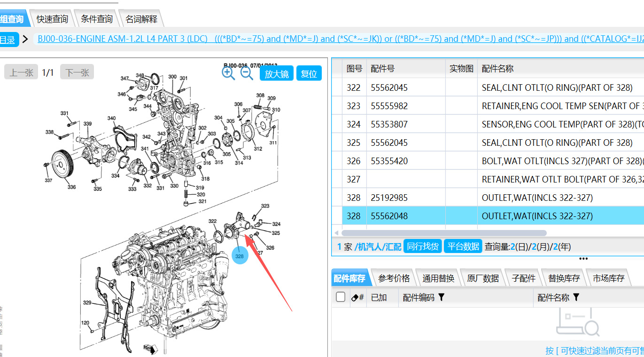644x357 pixels.
Task: Click the left arrow of the parts table scrollbar
Action: (336, 233)
